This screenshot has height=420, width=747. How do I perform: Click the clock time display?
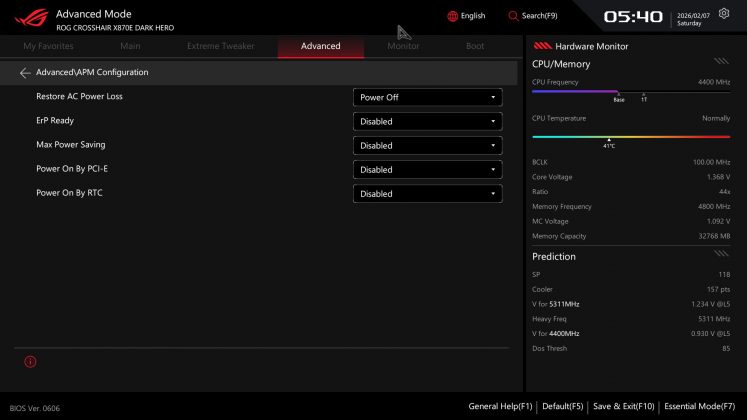(x=633, y=17)
